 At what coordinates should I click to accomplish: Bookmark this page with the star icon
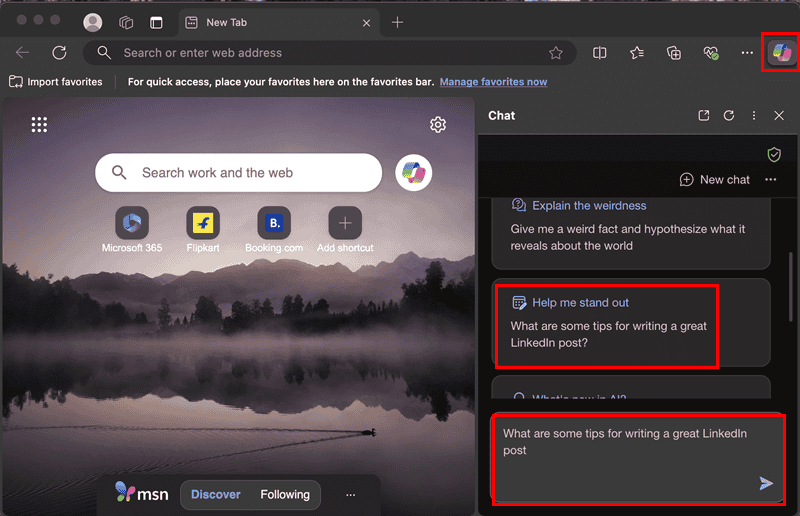(x=556, y=53)
